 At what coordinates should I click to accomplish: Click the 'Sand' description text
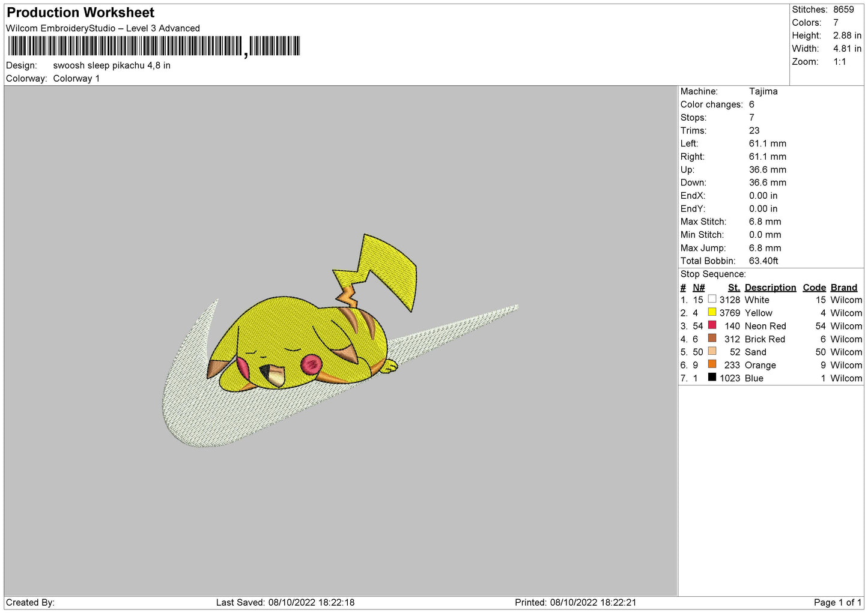click(755, 352)
